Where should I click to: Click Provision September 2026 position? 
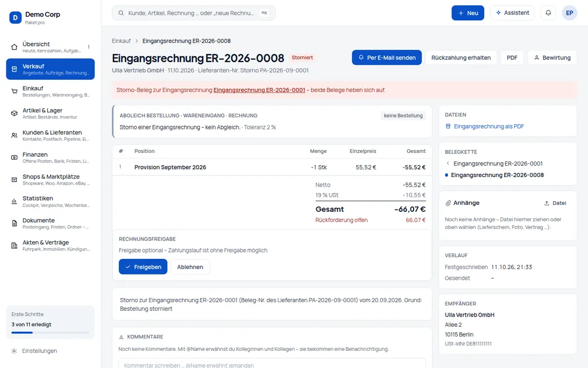click(x=170, y=167)
